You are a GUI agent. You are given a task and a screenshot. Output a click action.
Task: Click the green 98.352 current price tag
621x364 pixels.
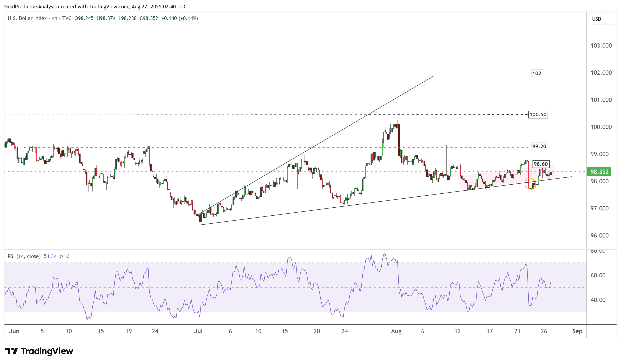[599, 172]
